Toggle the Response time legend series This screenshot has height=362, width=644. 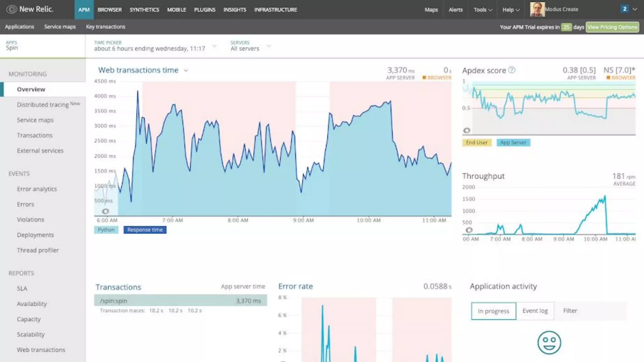tap(145, 230)
